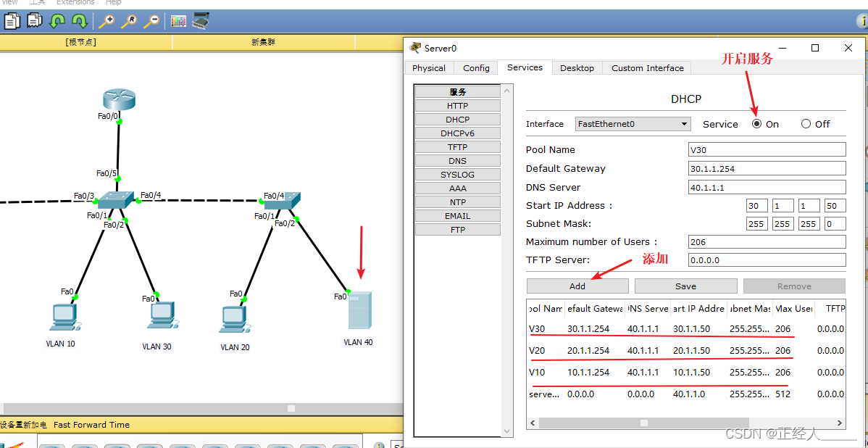The image size is (868, 448).
Task: Add a new DHCP pool entry
Action: [577, 286]
